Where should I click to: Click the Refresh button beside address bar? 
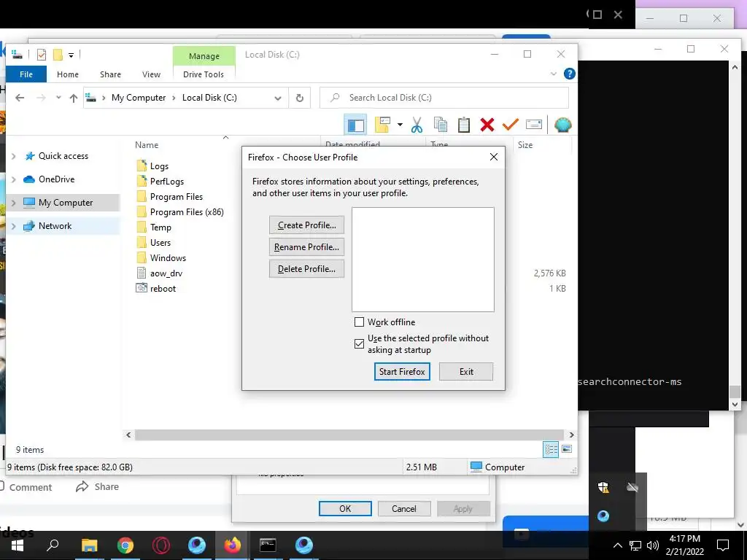[x=300, y=98]
